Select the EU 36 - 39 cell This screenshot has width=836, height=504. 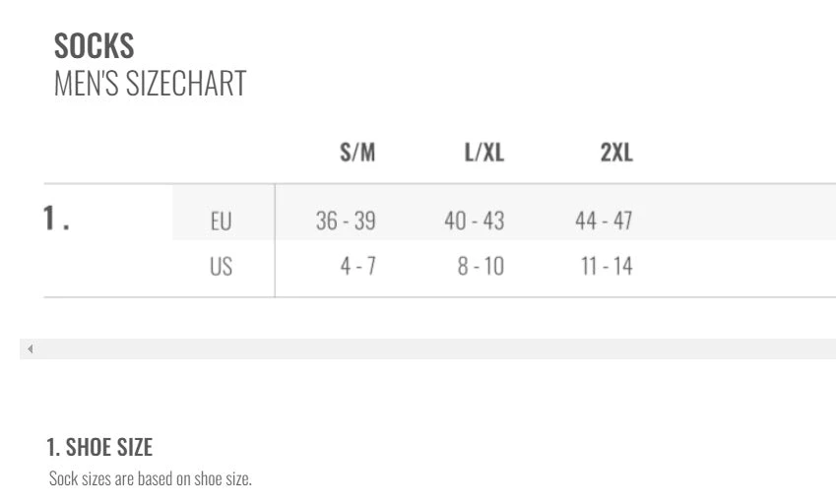click(346, 221)
